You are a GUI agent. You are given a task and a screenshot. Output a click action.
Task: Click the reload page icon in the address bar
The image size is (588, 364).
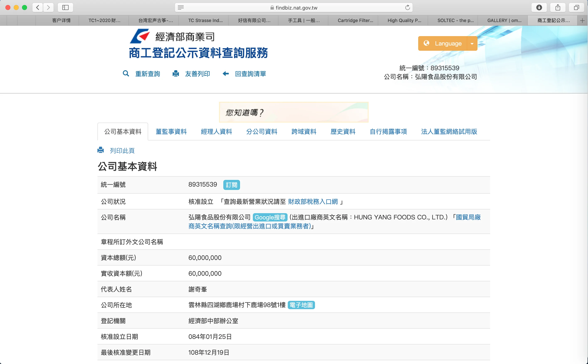pyautogui.click(x=407, y=7)
